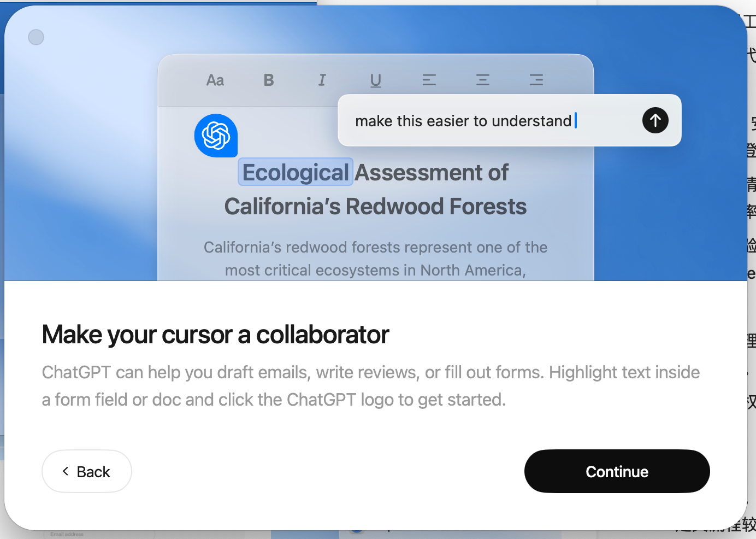Viewport: 756px width, 539px height.
Task: Select the highlighted word 'Ecological'
Action: (x=296, y=173)
